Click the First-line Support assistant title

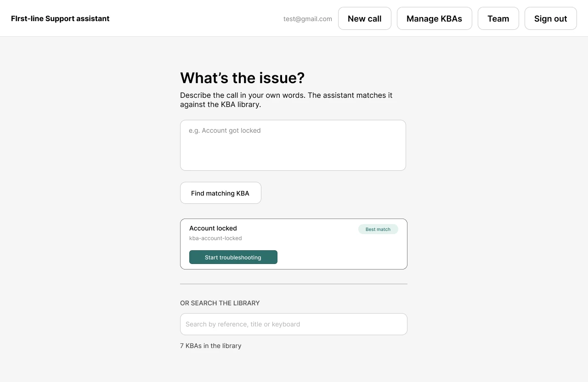pos(60,18)
